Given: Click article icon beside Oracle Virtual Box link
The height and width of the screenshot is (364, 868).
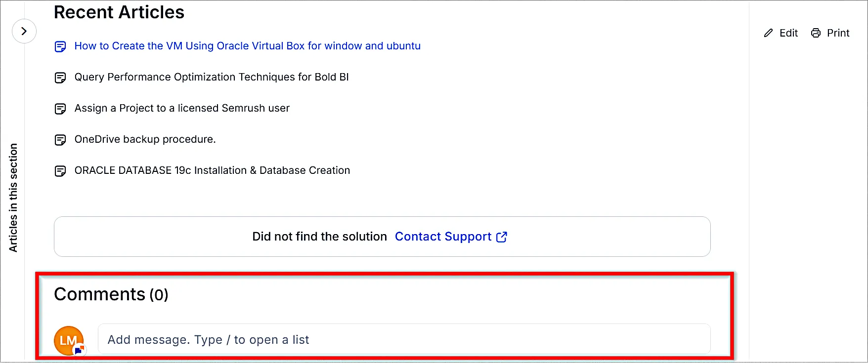Looking at the screenshot, I should (x=60, y=47).
